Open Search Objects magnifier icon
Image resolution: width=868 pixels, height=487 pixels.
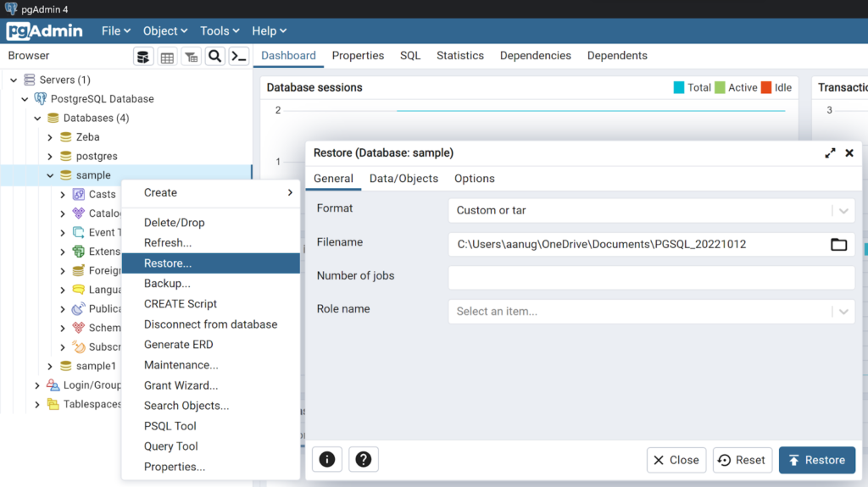[215, 57]
